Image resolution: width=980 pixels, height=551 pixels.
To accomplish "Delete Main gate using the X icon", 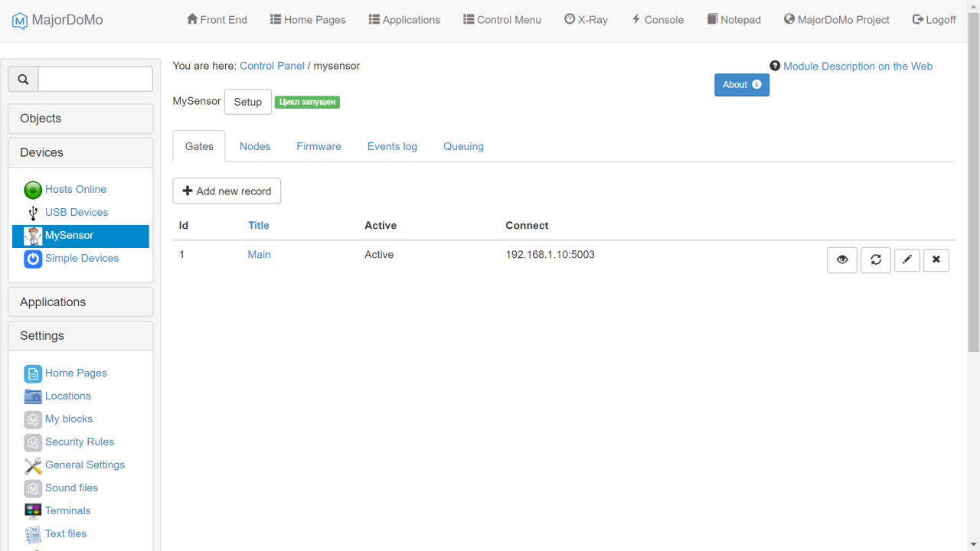I will point(936,260).
